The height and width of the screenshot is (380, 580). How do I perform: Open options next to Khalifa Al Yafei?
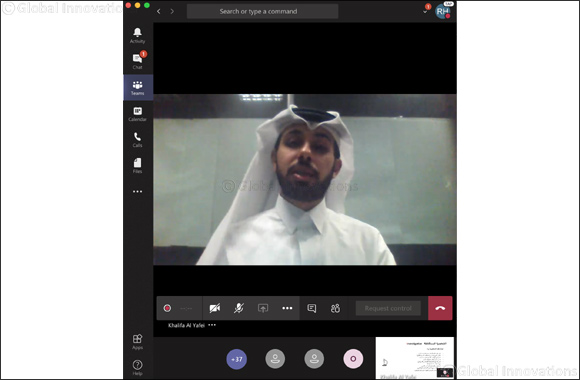(212, 325)
